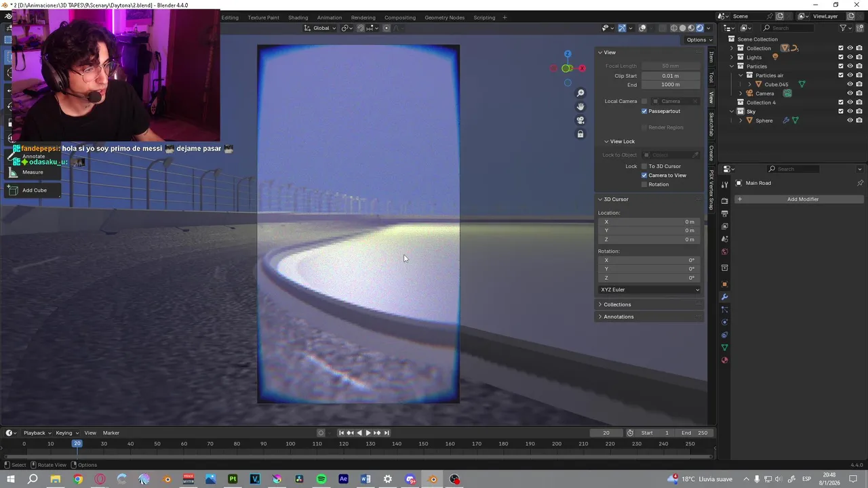Open the Object properties orange square tab
Screen dimensions: 868x488
click(724, 284)
